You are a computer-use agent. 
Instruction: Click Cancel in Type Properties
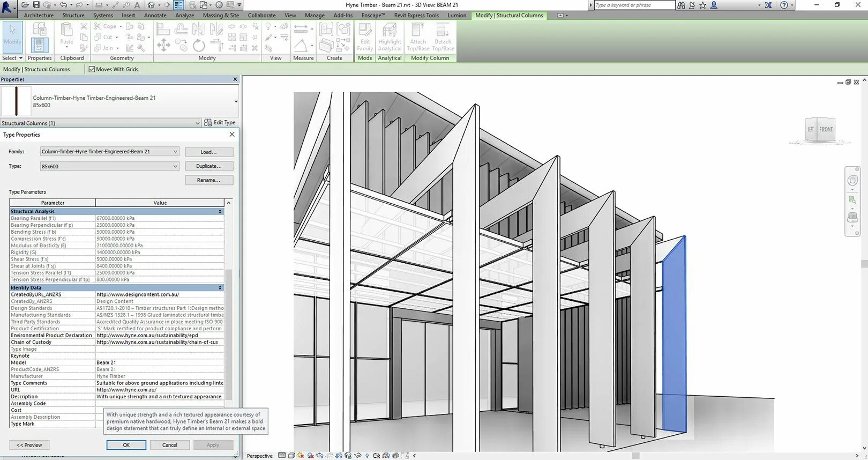[x=170, y=445]
